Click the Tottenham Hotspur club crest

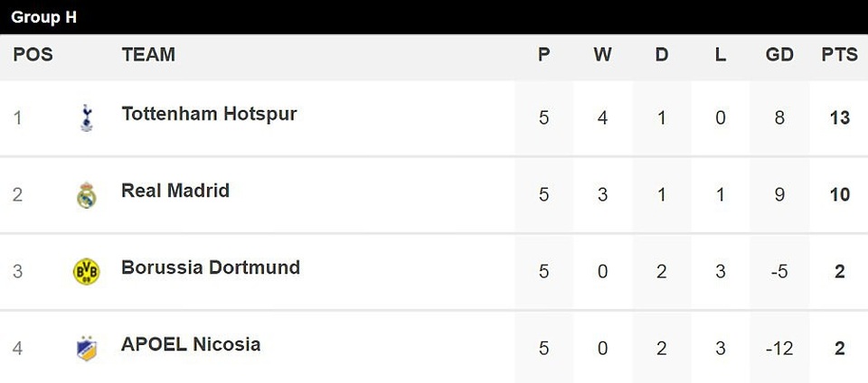87,117
